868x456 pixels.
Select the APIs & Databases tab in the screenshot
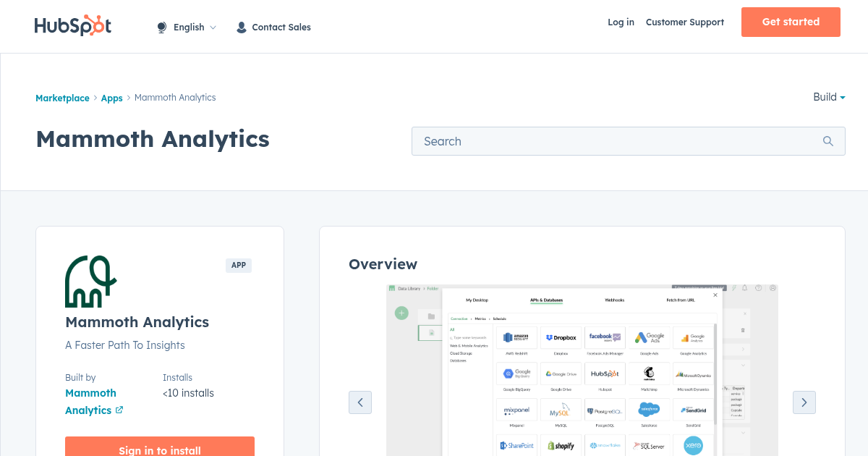(546, 300)
